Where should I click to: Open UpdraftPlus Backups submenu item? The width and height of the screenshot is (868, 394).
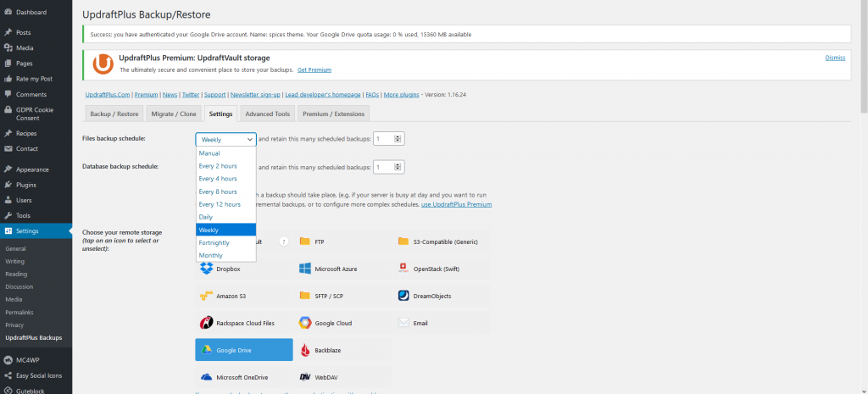click(34, 337)
